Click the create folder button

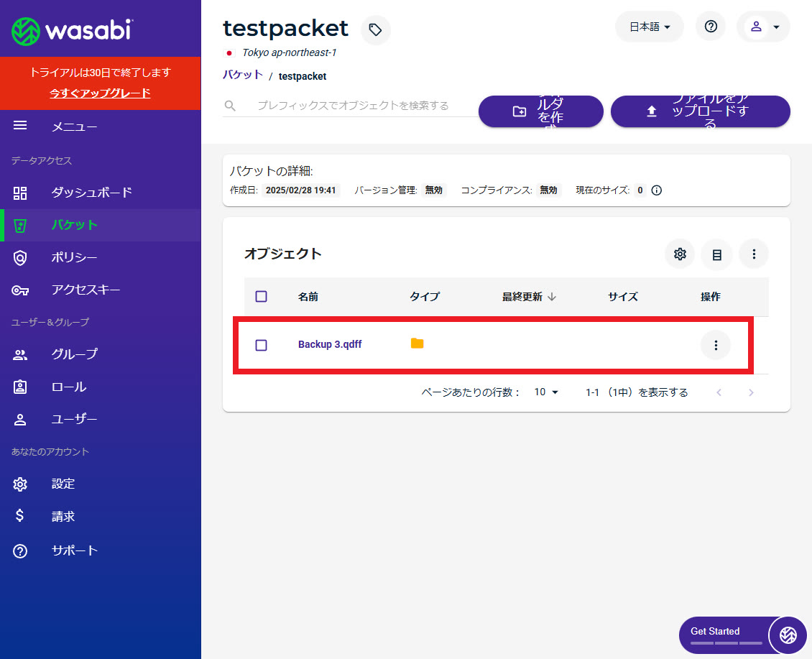540,111
